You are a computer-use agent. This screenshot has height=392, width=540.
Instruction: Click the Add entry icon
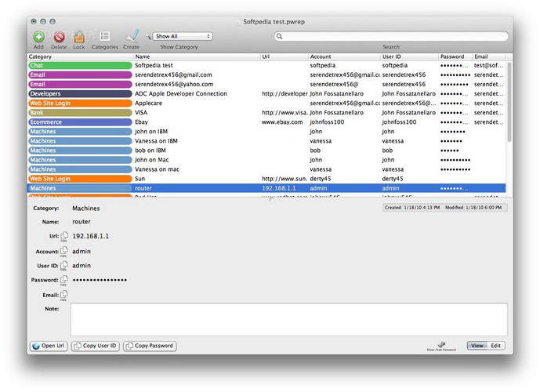pyautogui.click(x=38, y=36)
